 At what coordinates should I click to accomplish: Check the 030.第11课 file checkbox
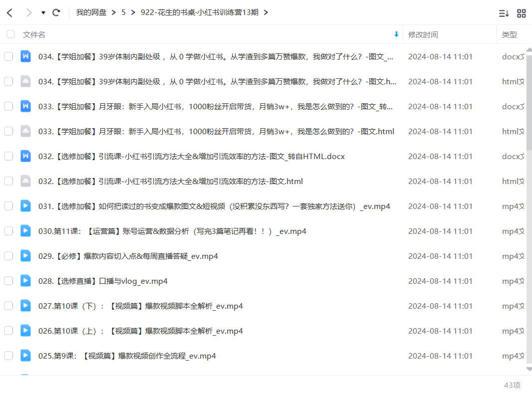(x=8, y=231)
